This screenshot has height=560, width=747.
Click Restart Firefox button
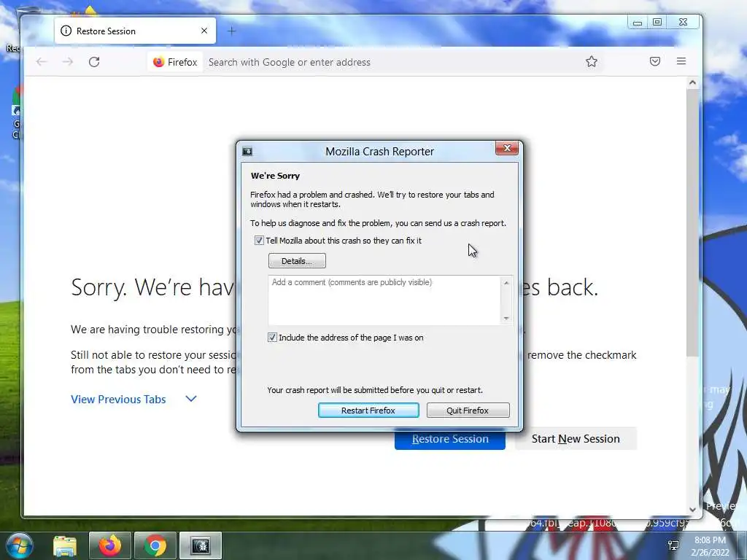[368, 411]
